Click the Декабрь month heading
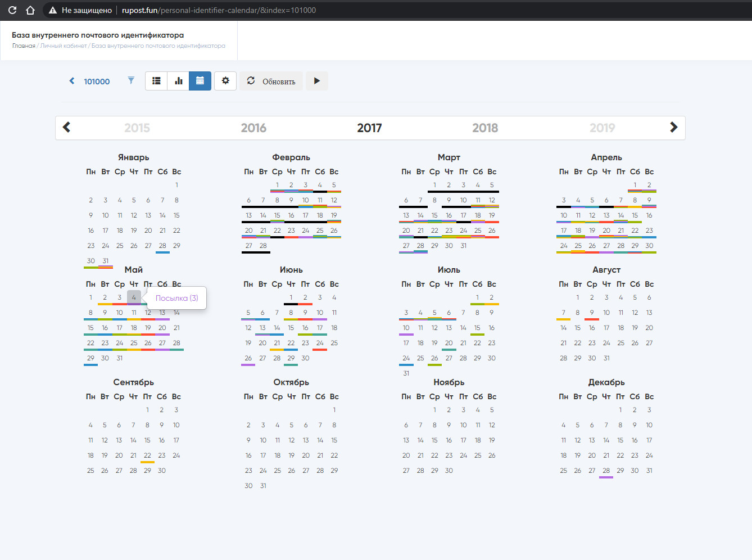 pos(606,382)
